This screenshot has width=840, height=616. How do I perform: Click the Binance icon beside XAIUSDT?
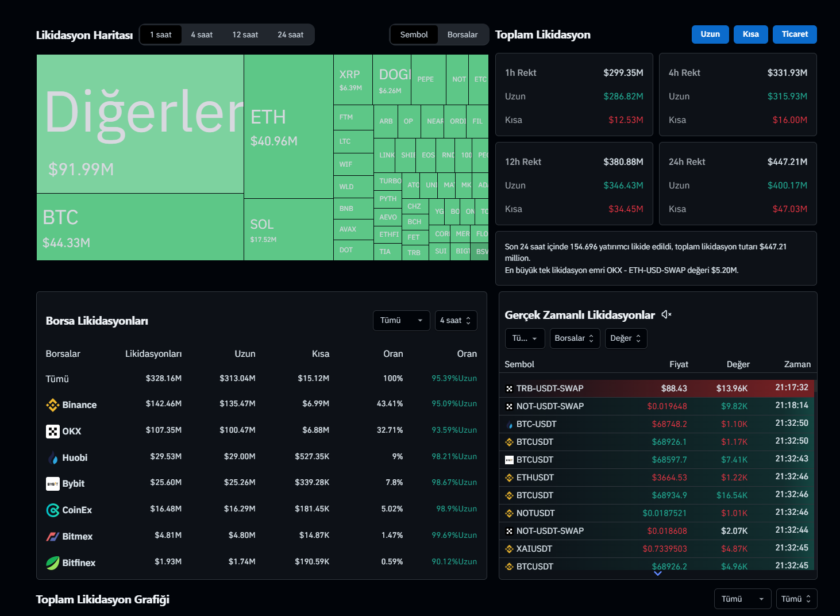coord(509,549)
